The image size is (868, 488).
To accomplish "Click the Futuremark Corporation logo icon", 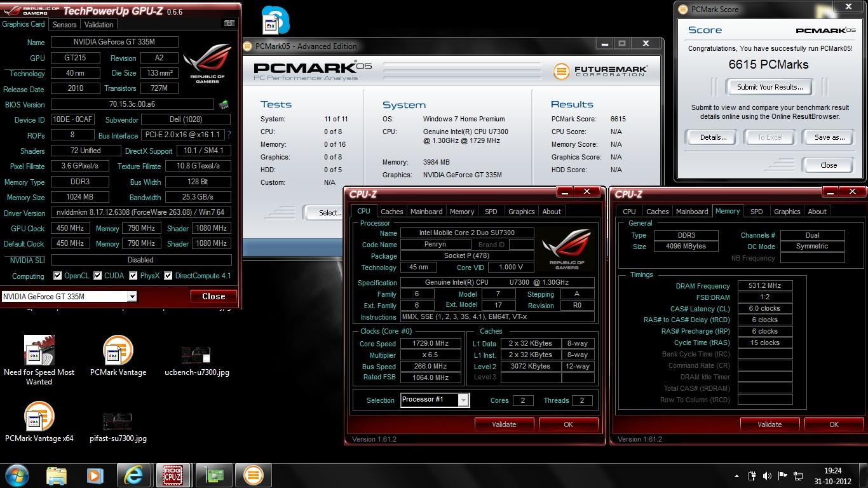I will point(561,71).
